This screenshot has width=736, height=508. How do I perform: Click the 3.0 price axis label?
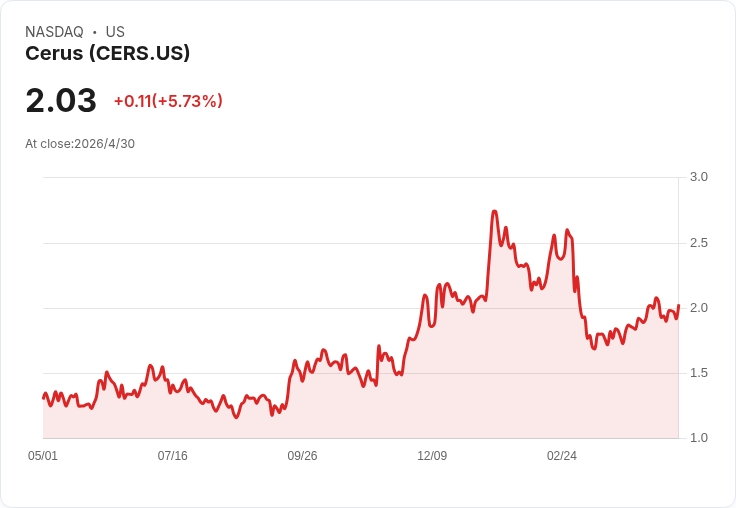pyautogui.click(x=698, y=177)
